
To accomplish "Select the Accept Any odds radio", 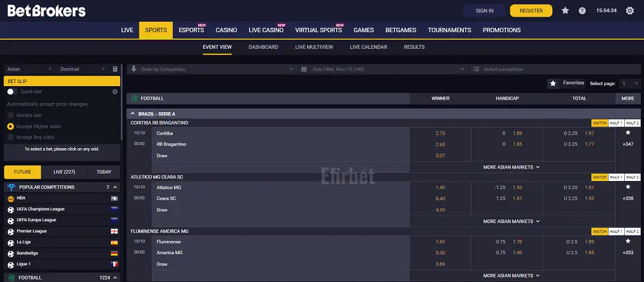I will 11,138.
